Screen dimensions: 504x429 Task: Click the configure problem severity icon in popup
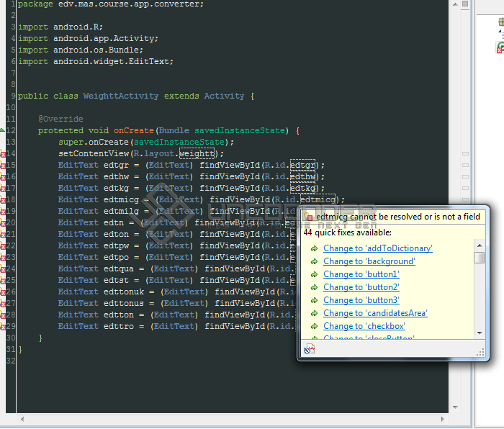click(309, 349)
